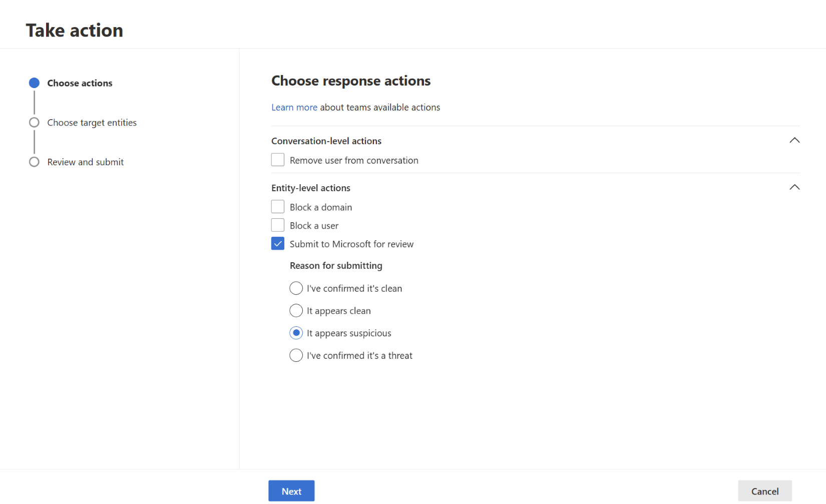Choose the It appears clean option
This screenshot has height=504, width=826.
[296, 311]
